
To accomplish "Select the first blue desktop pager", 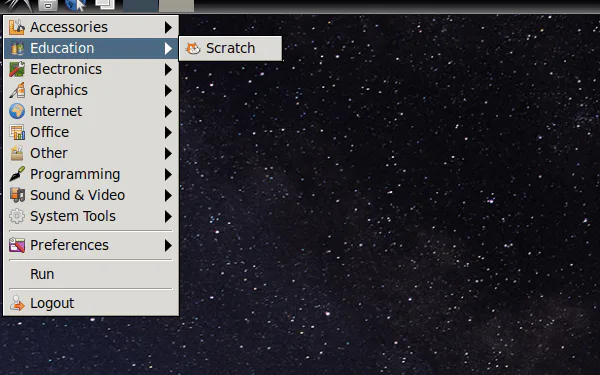I will [140, 6].
